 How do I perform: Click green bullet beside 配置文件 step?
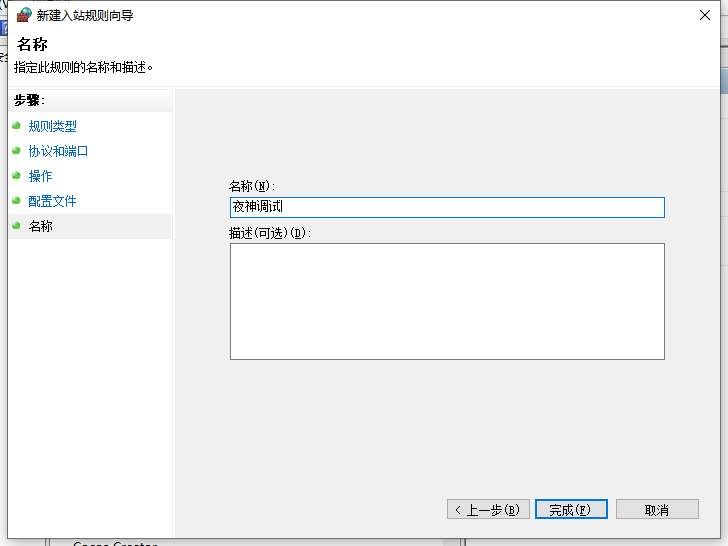(16, 201)
